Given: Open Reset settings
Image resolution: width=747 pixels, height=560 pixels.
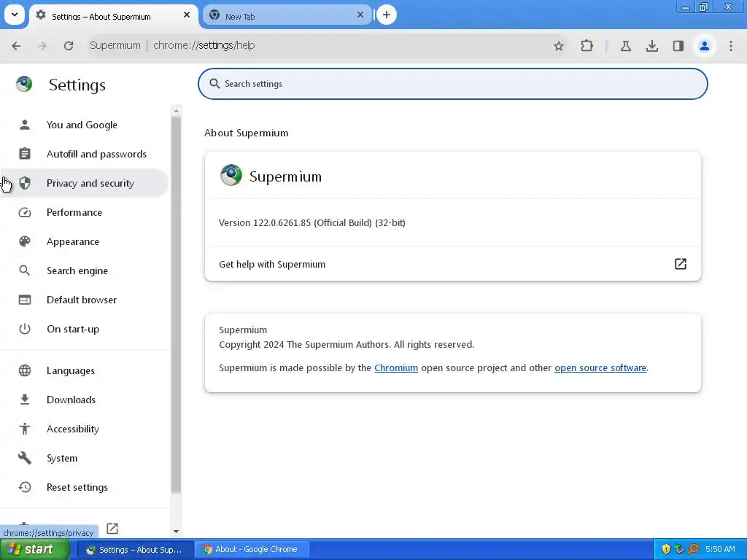Looking at the screenshot, I should click(84, 487).
